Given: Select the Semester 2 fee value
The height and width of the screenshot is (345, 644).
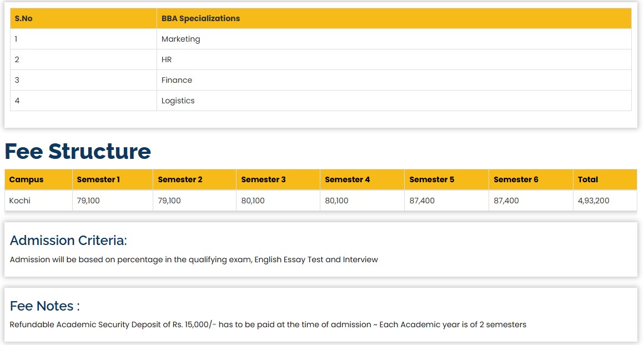Looking at the screenshot, I should pyautogui.click(x=169, y=201).
